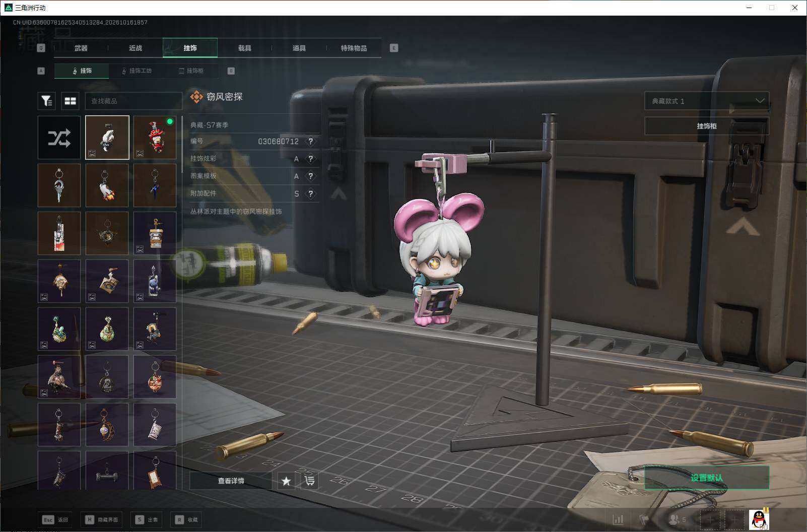The width and height of the screenshot is (807, 532).
Task: Switch to the 道具 tab
Action: tap(299, 48)
